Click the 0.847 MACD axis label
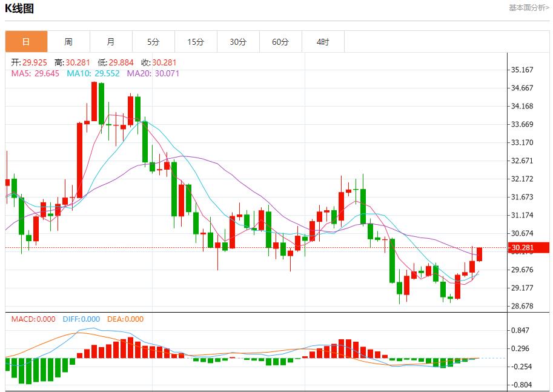Screen dimensions: 553x392 pos(521,330)
